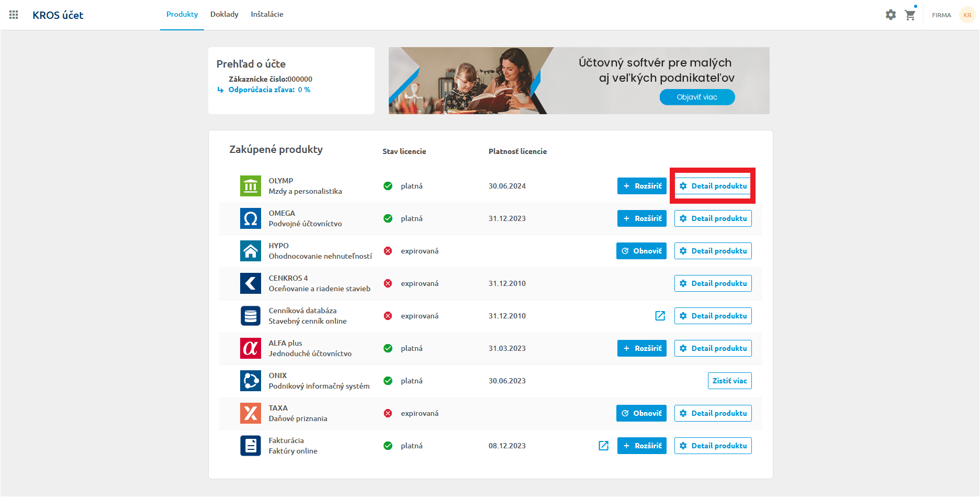Click the TAXA product icon

tap(251, 413)
